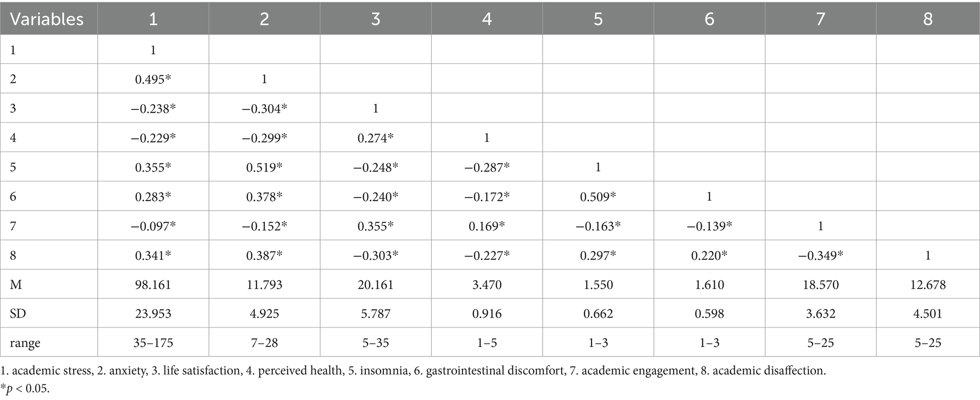
Task: Click the Variables column header
Action: pos(47,19)
